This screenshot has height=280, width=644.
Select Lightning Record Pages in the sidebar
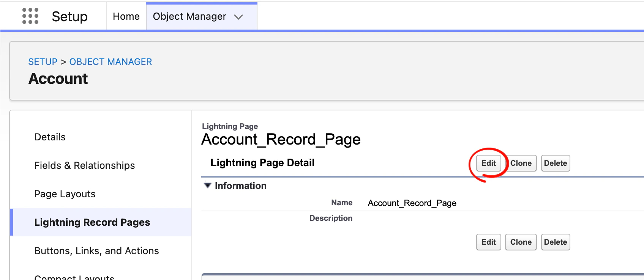click(101, 222)
